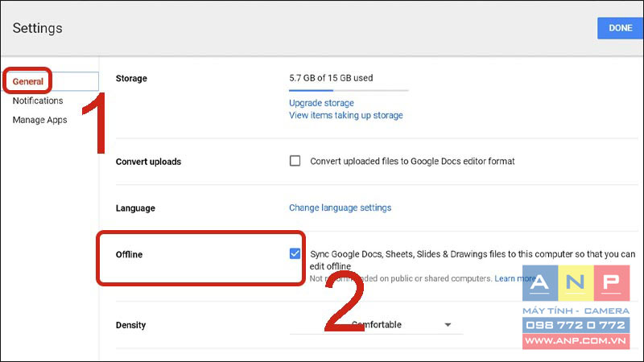Click the Convert uploads row label
The height and width of the screenshot is (362, 644).
click(148, 162)
